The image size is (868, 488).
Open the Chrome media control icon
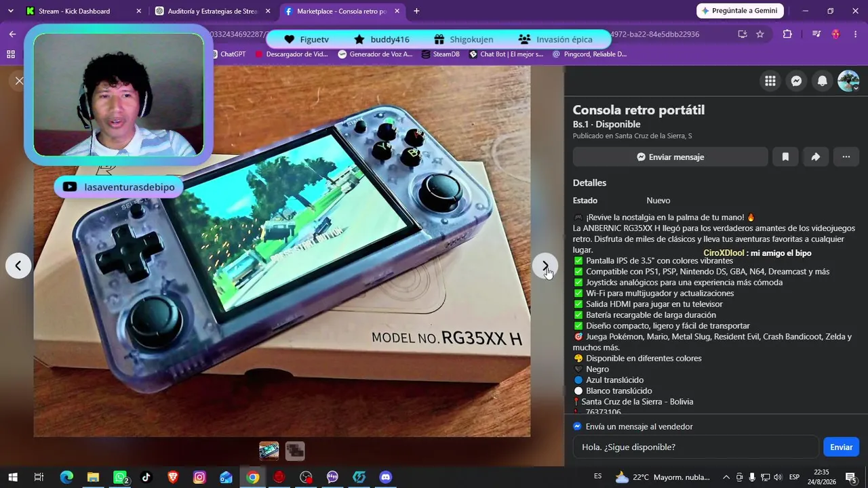pyautogui.click(x=816, y=34)
